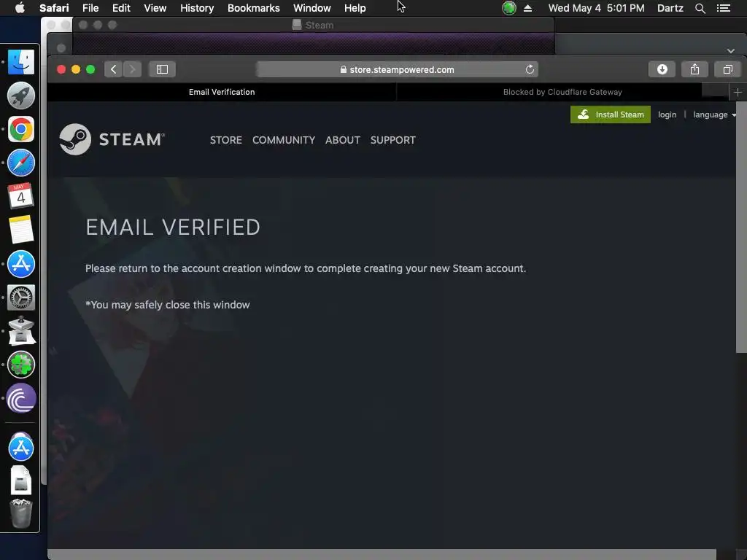The width and height of the screenshot is (747, 560).
Task: Open Calendar app showing May 4
Action: tap(21, 196)
